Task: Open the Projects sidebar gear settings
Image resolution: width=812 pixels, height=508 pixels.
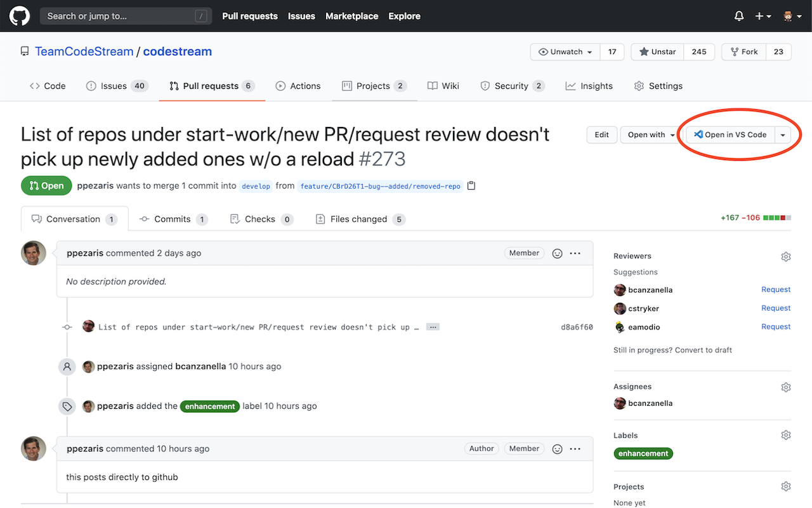Action: 786,487
